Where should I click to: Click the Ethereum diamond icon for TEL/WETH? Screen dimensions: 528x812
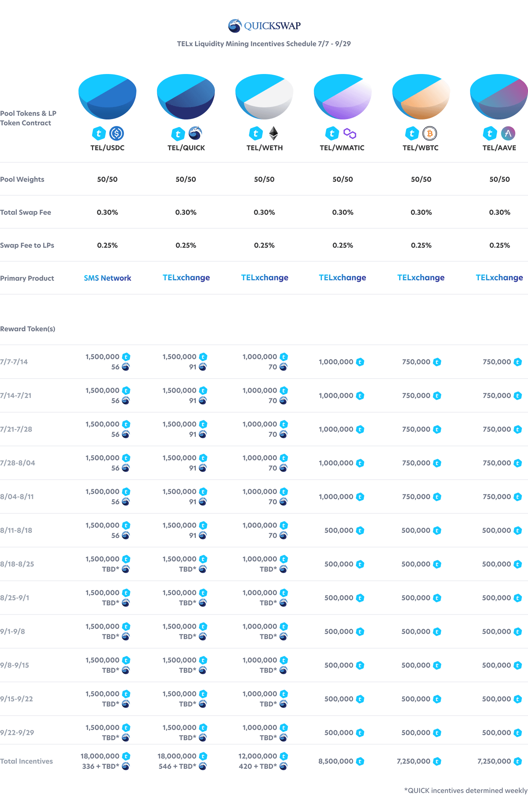click(274, 133)
